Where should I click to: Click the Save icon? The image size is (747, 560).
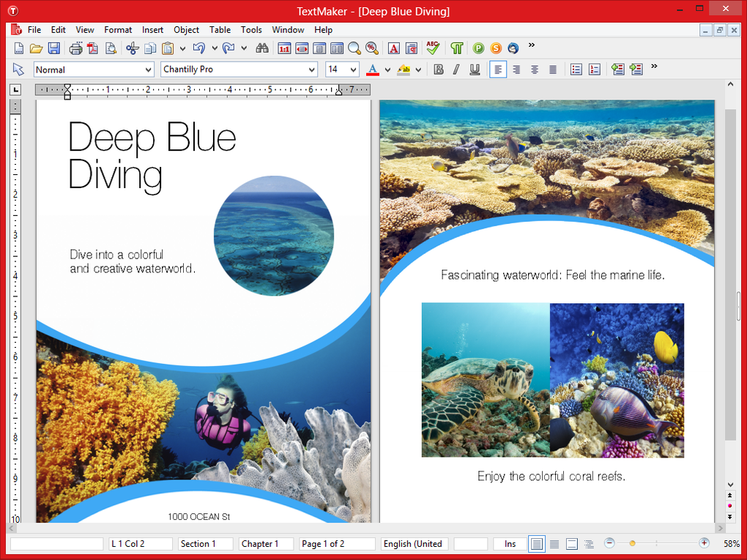point(54,48)
